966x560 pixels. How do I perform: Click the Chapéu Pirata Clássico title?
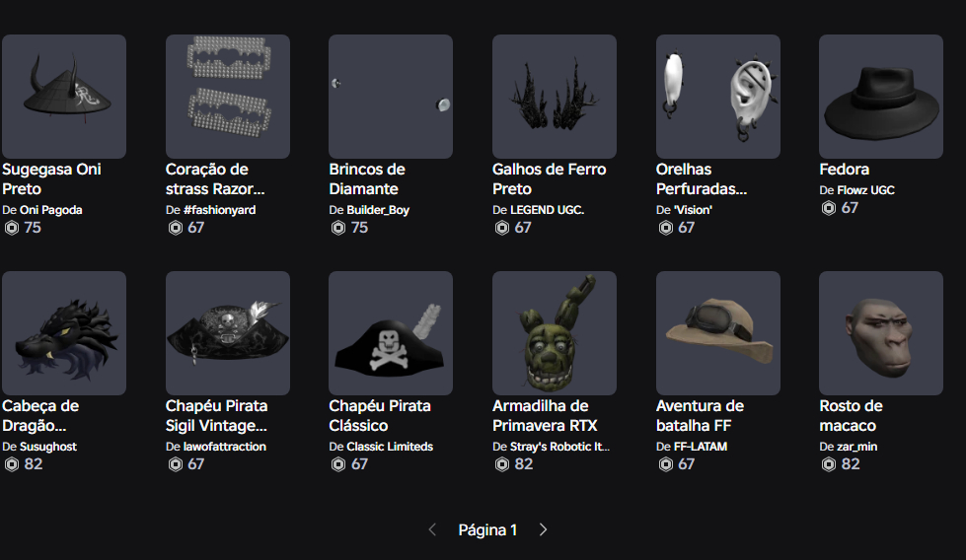point(380,415)
